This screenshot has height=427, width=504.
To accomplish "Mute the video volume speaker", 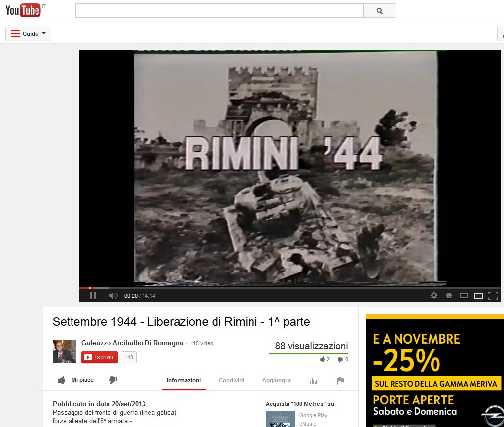I will coord(113,296).
